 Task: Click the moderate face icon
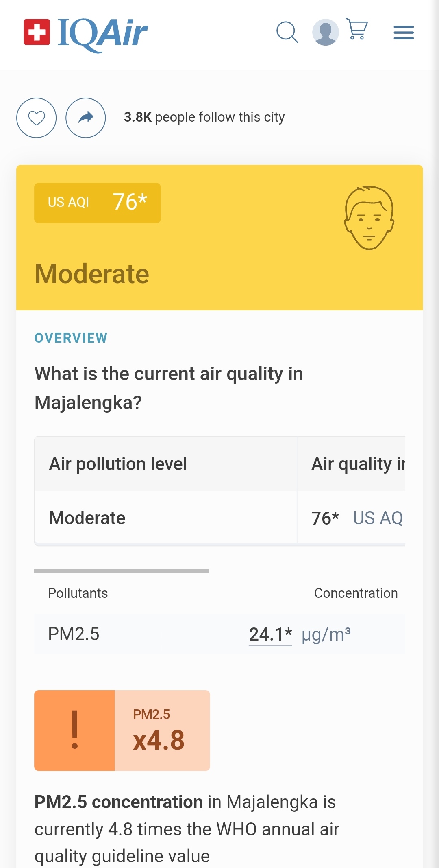369,218
